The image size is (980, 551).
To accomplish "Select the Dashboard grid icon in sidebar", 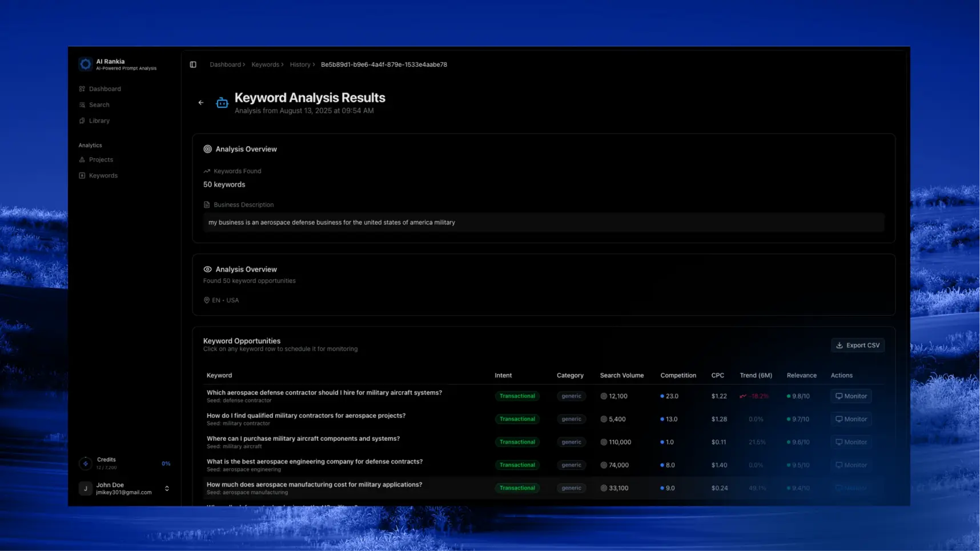I will (x=82, y=89).
